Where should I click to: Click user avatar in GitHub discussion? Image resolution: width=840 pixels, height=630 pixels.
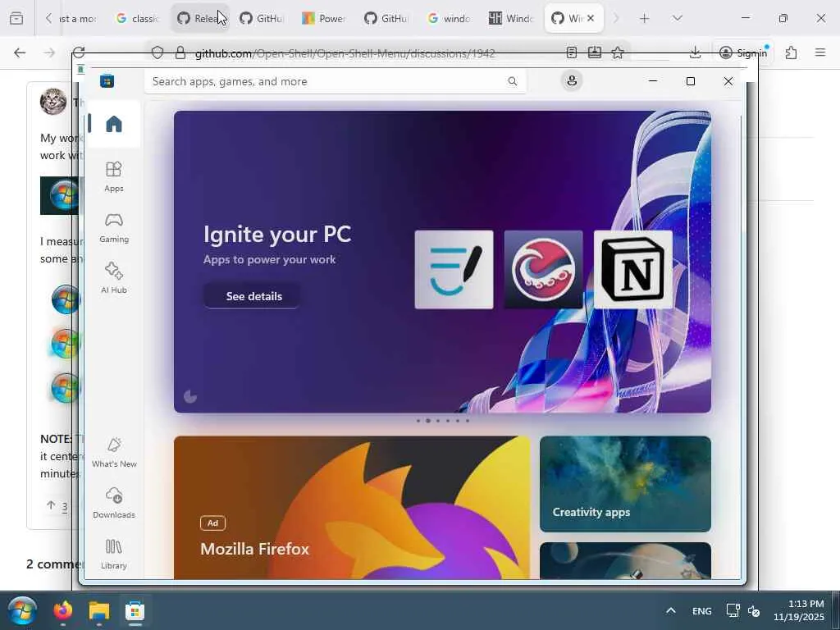coord(53,101)
